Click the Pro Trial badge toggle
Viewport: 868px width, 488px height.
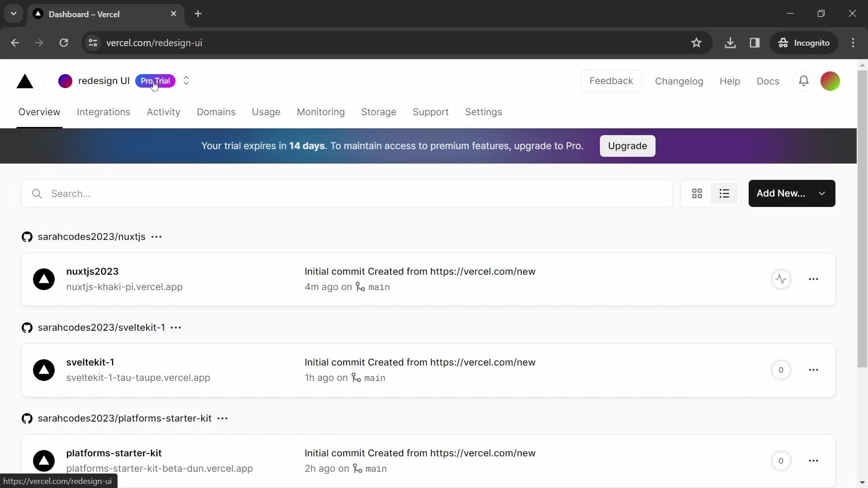tap(155, 80)
